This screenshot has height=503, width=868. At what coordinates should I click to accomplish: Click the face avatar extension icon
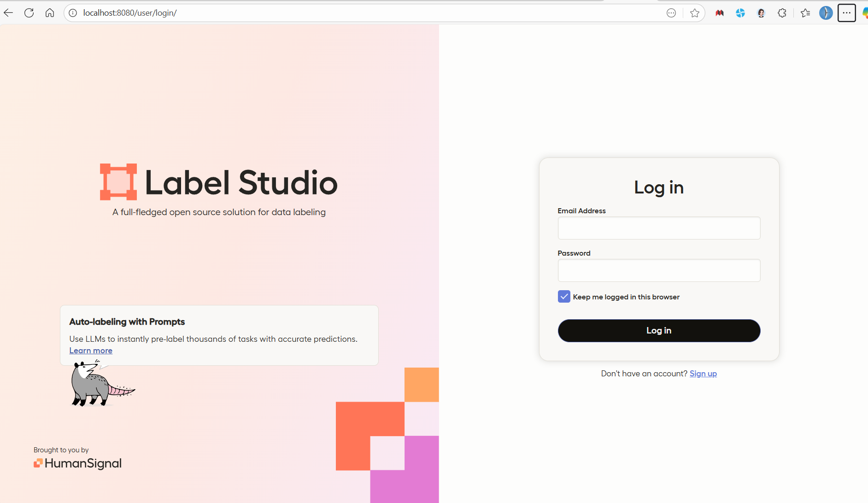pyautogui.click(x=761, y=13)
